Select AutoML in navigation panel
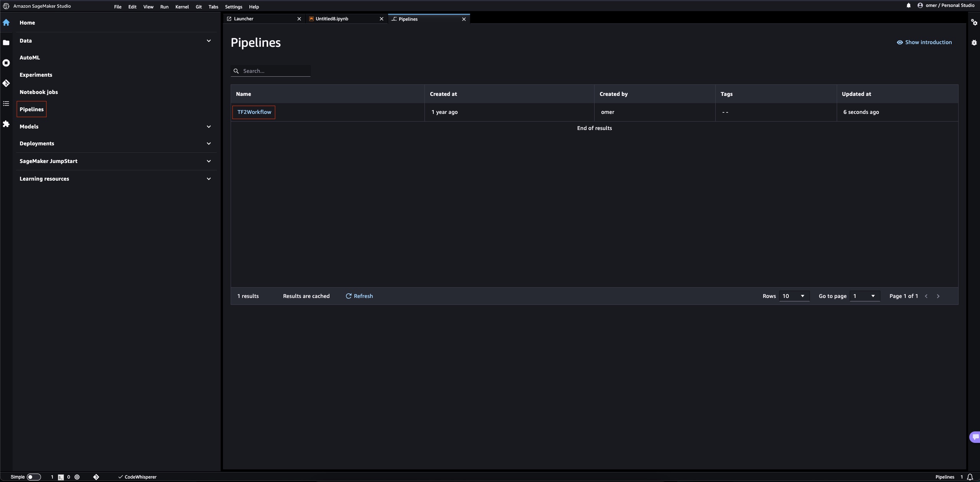Screen dimensions: 980x482 point(29,58)
